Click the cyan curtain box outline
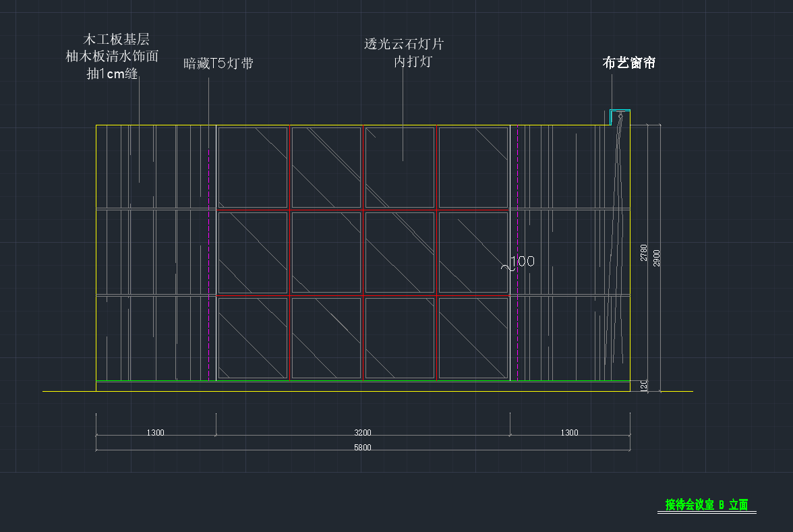The image size is (793, 532). click(620, 110)
